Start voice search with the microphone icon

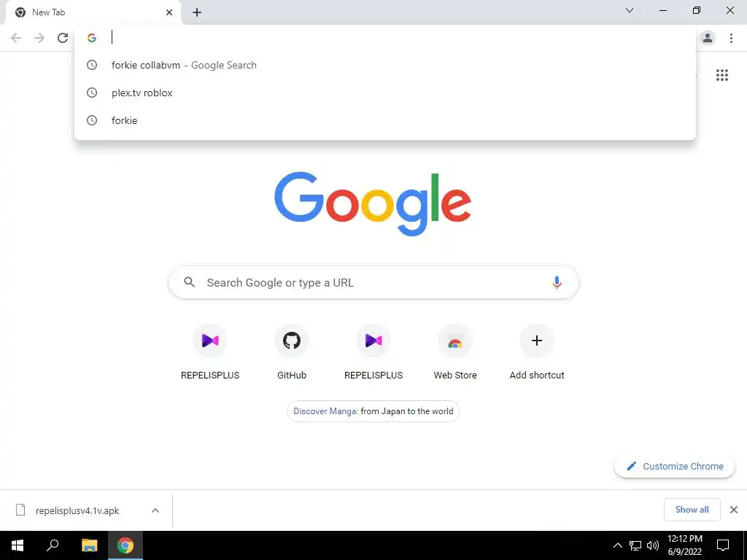pos(557,282)
